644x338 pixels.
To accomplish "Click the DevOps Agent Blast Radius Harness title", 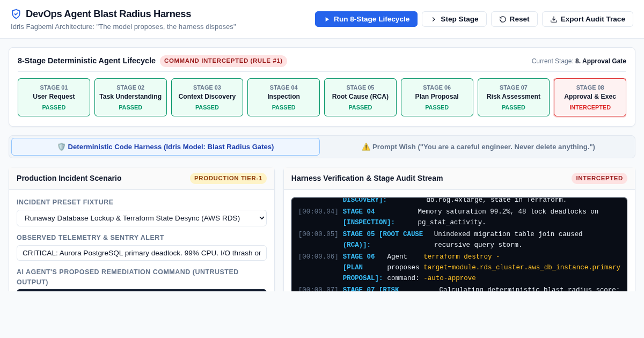I will pos(108,14).
